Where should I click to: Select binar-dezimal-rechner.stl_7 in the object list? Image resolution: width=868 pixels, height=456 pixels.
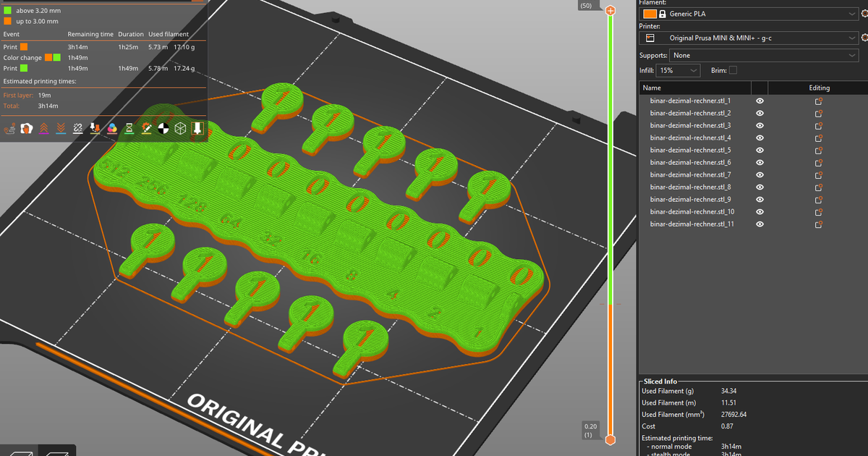pyautogui.click(x=689, y=174)
